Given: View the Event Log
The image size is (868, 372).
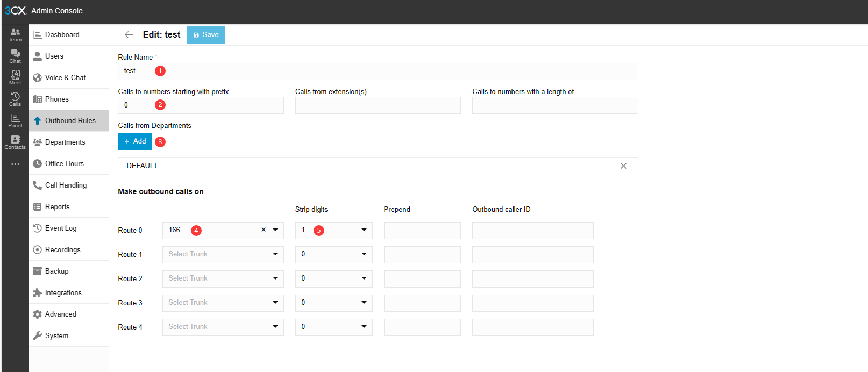Looking at the screenshot, I should point(69,228).
